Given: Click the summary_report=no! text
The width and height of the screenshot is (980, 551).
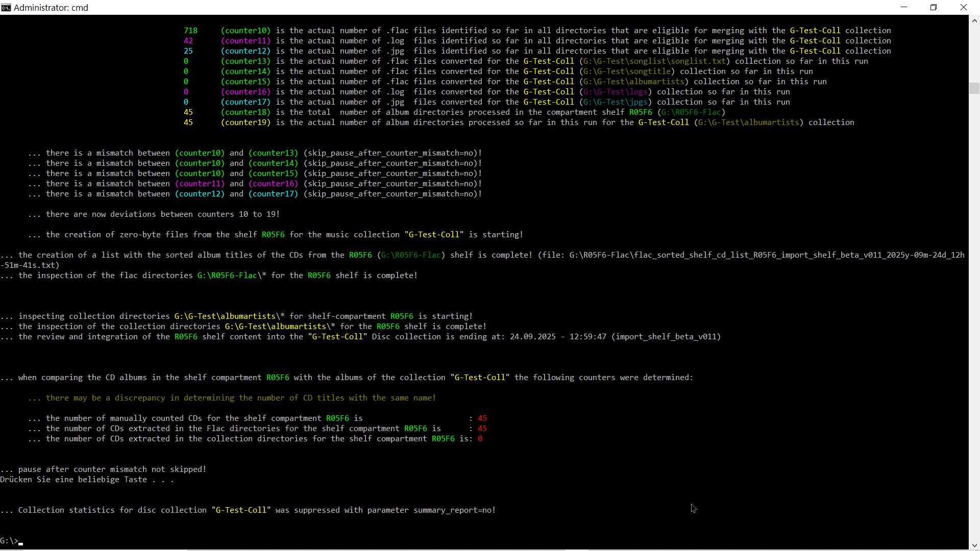Looking at the screenshot, I should [x=454, y=510].
